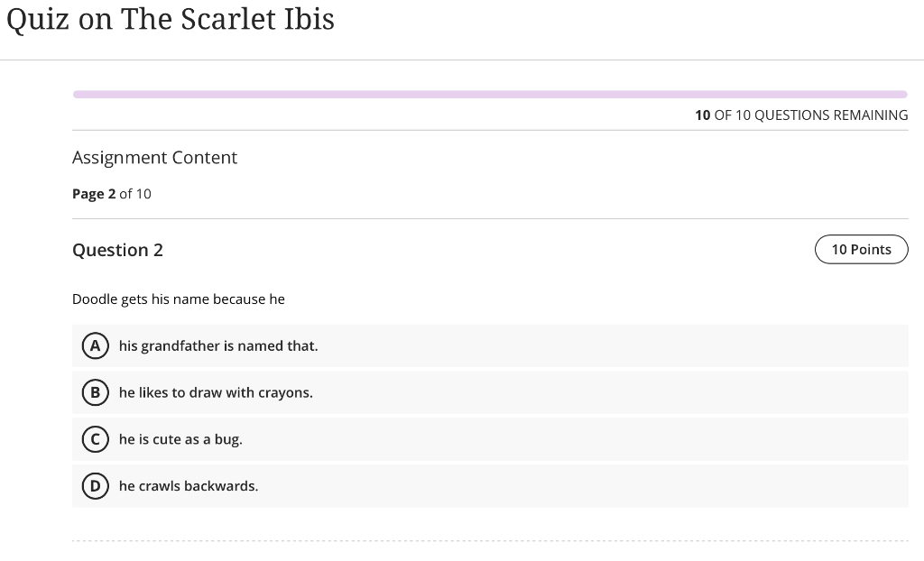Choose answer 'he crawls backwards.'

[x=189, y=486]
